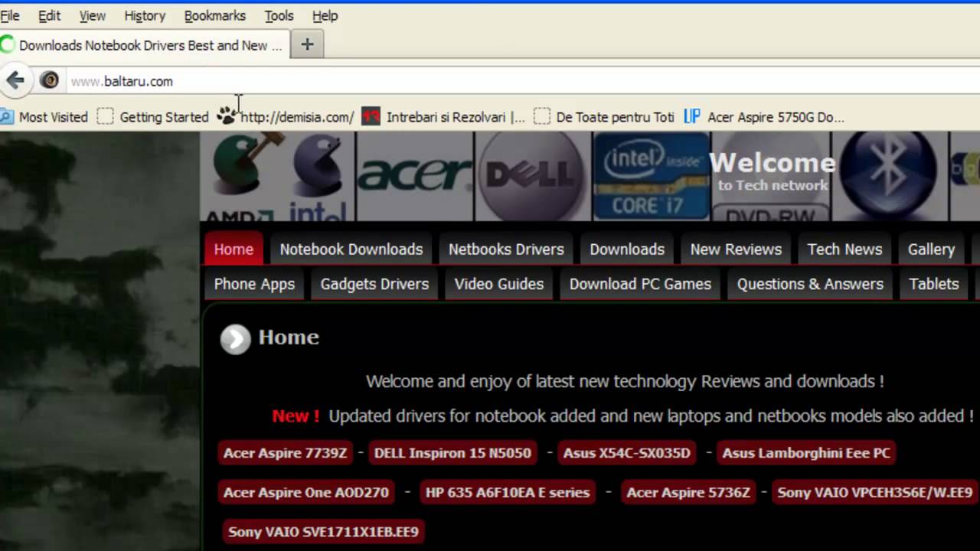Click the Sony VAIO SVE1711X1EB.EE9 button
Image resolution: width=980 pixels, height=551 pixels.
click(x=323, y=531)
